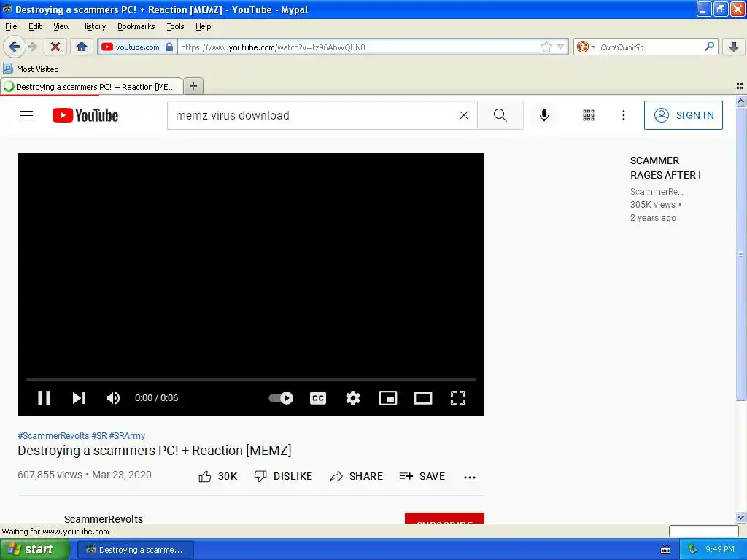Open the Help menu
Viewport: 747px width, 560px height.
(x=203, y=26)
